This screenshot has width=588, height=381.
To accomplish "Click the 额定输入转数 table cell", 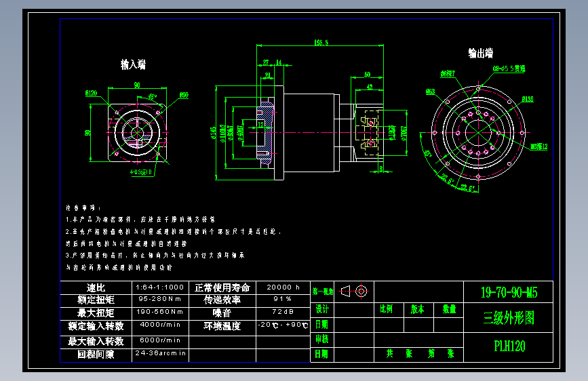I will coord(96,326).
